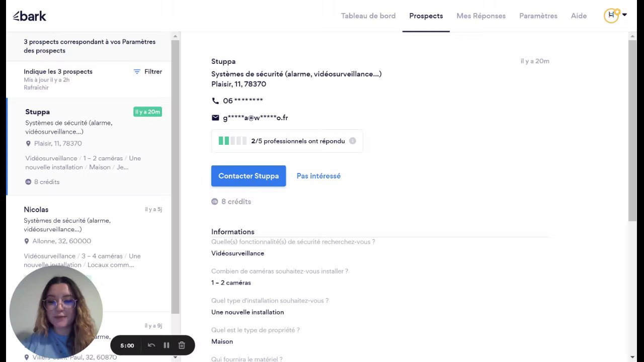
Task: Click the phone icon beside 06 number
Action: (215, 101)
